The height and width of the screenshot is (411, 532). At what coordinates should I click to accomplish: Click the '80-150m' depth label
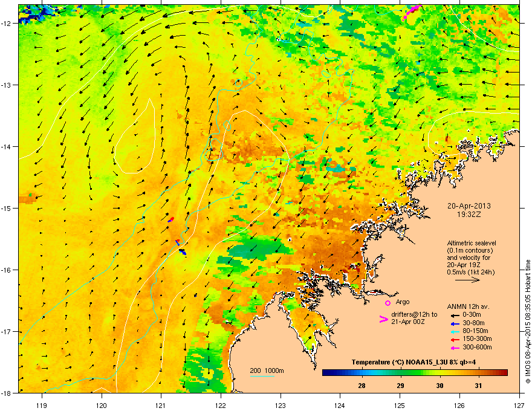475,331
